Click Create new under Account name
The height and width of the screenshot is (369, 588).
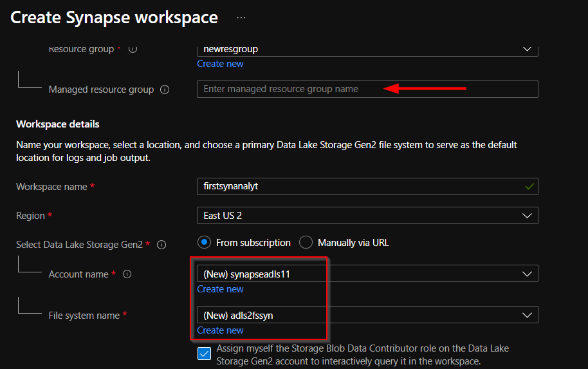click(220, 289)
